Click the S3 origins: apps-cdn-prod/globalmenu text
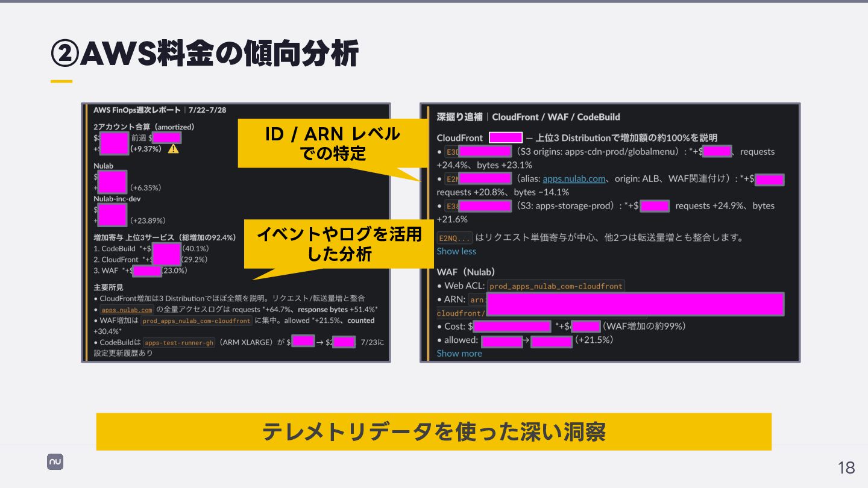 pyautogui.click(x=597, y=152)
